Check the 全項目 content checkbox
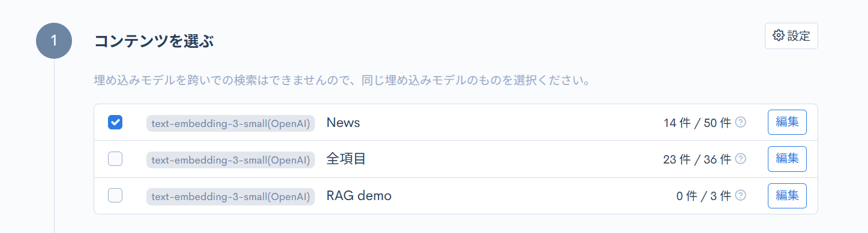Viewport: 868px width, 233px height. point(115,159)
